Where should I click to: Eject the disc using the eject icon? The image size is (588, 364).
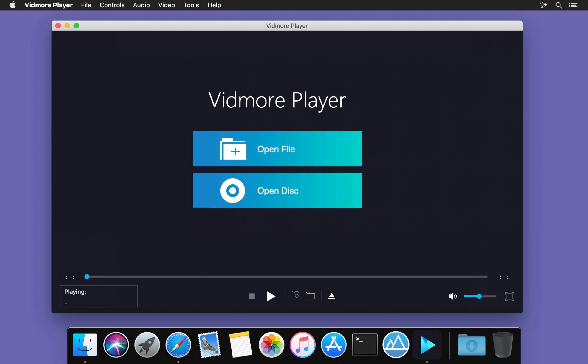coord(332,296)
